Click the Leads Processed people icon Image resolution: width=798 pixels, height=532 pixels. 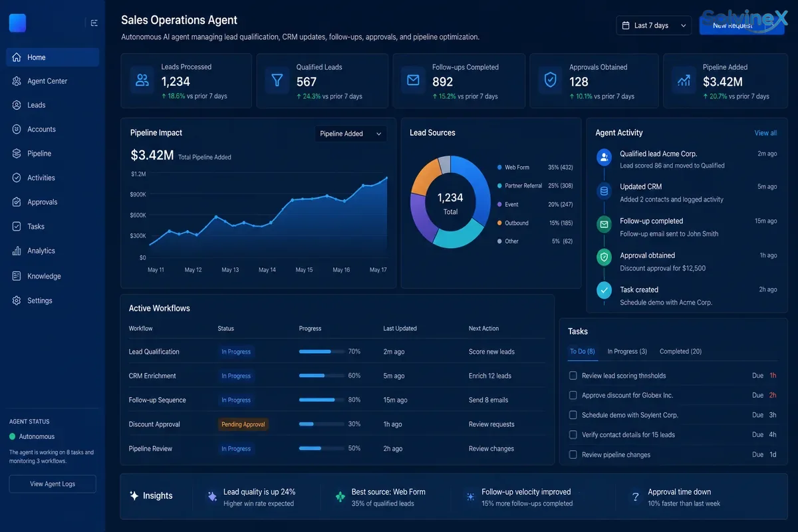coord(142,80)
